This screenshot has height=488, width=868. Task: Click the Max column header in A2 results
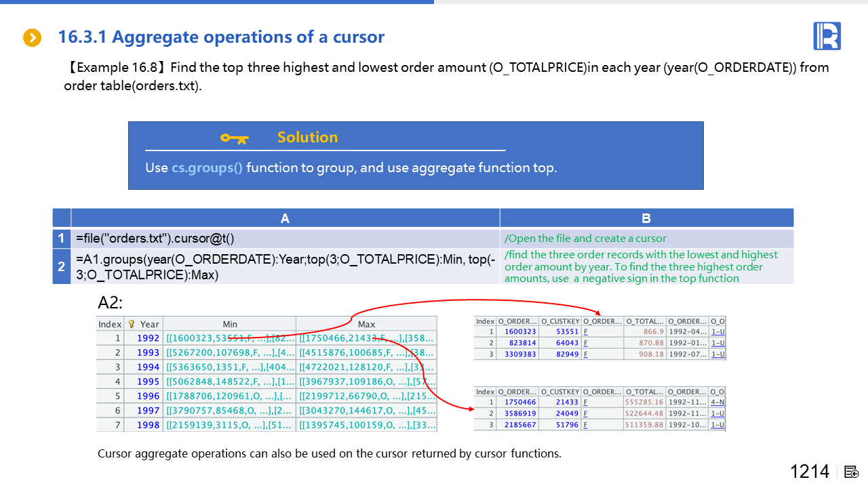tap(366, 324)
